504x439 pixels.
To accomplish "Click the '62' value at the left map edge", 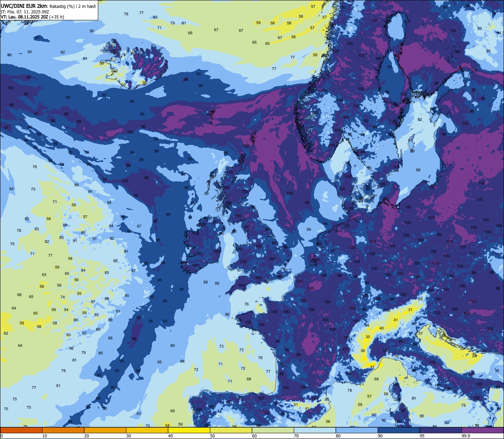I will click(6, 333).
